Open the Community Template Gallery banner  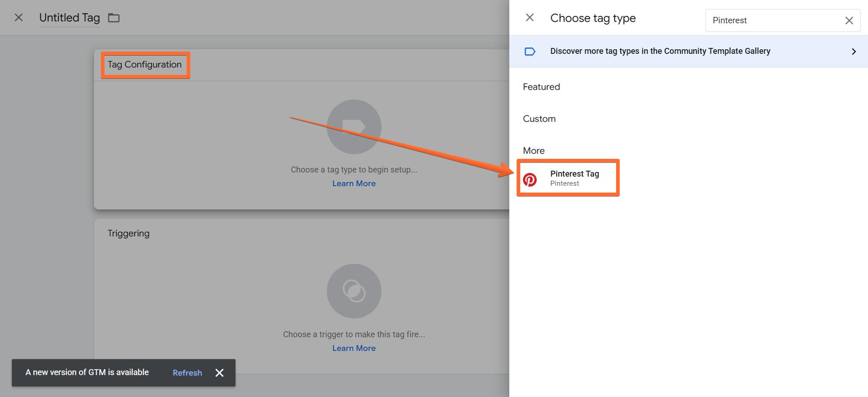click(x=689, y=52)
